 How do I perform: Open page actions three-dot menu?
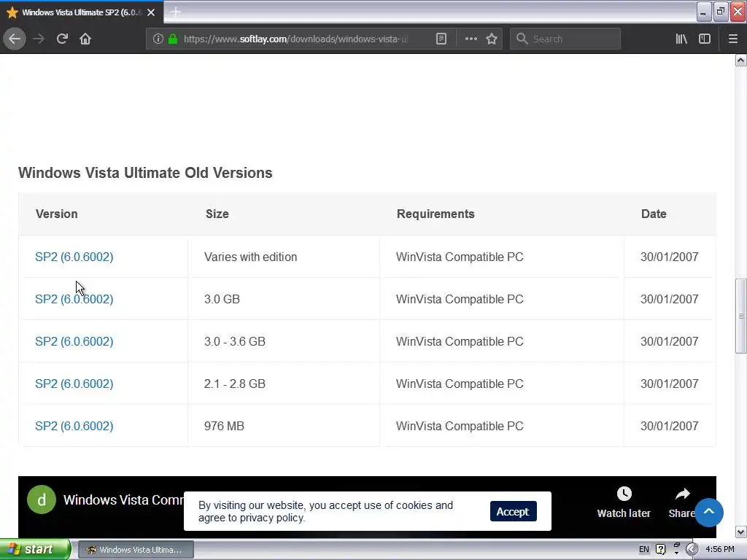coord(471,39)
